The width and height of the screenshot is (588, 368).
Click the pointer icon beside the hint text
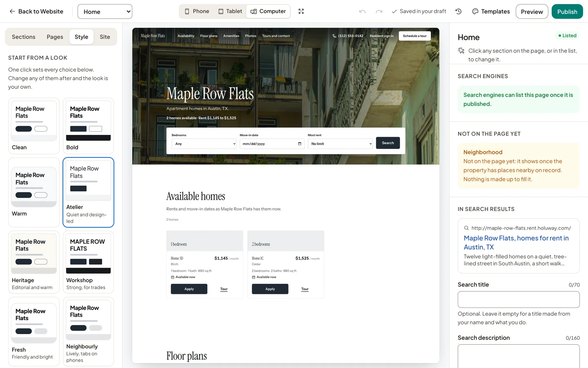click(x=461, y=51)
